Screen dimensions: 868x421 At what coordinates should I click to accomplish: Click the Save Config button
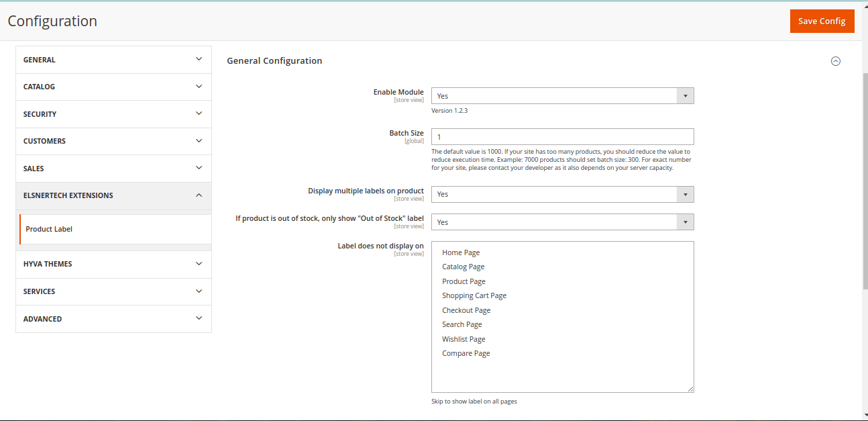(x=822, y=21)
